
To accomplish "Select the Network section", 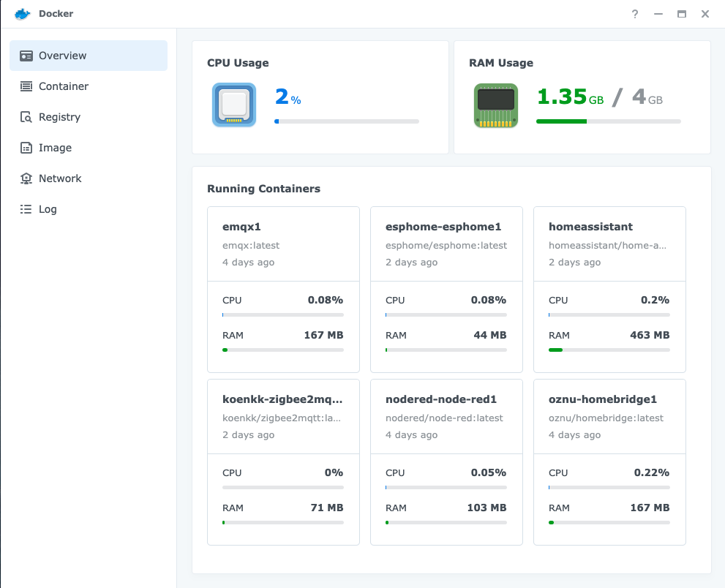I will click(x=89, y=178).
